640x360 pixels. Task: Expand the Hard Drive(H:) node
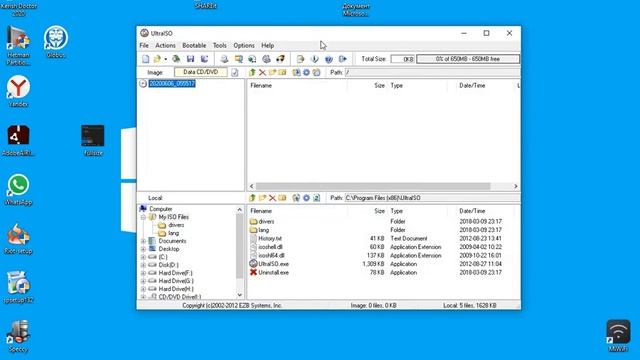[143, 289]
